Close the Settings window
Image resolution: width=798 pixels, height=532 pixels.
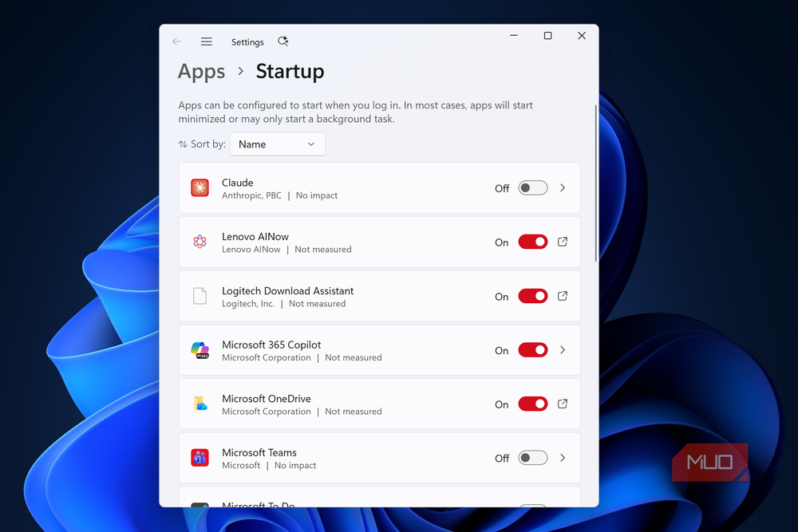pos(582,36)
